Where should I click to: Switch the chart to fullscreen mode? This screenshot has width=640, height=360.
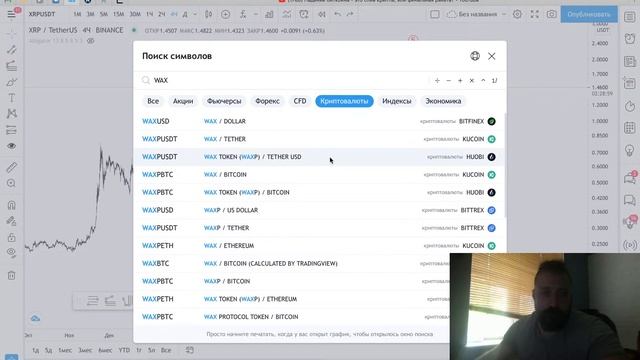point(535,14)
